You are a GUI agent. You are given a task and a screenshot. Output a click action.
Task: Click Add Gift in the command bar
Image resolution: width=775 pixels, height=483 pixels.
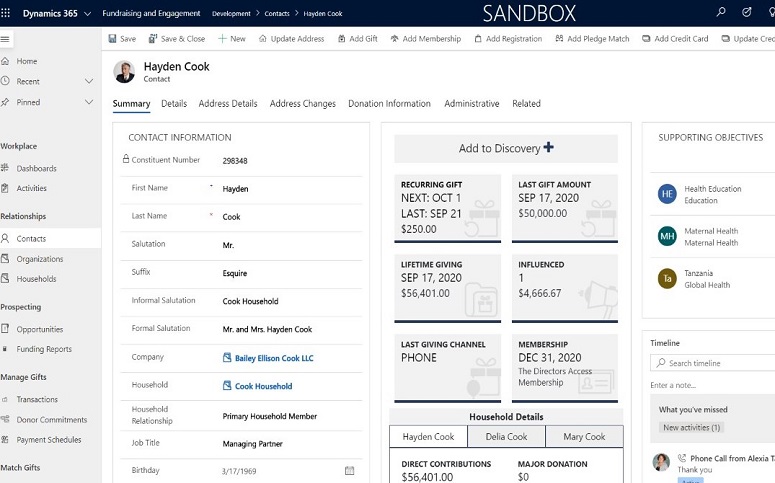(357, 39)
